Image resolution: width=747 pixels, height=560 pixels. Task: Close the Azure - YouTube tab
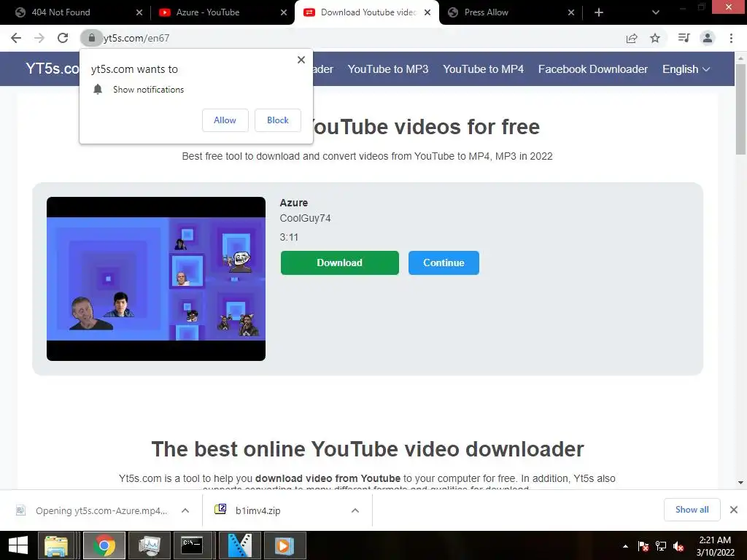pyautogui.click(x=284, y=12)
